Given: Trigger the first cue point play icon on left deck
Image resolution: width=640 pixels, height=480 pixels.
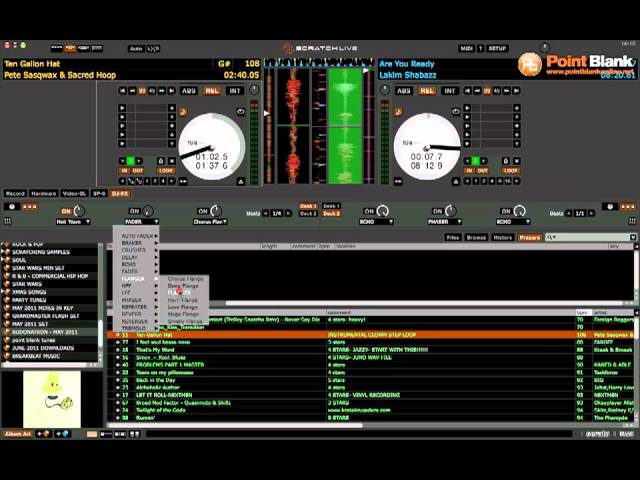Looking at the screenshot, I should click(x=122, y=108).
